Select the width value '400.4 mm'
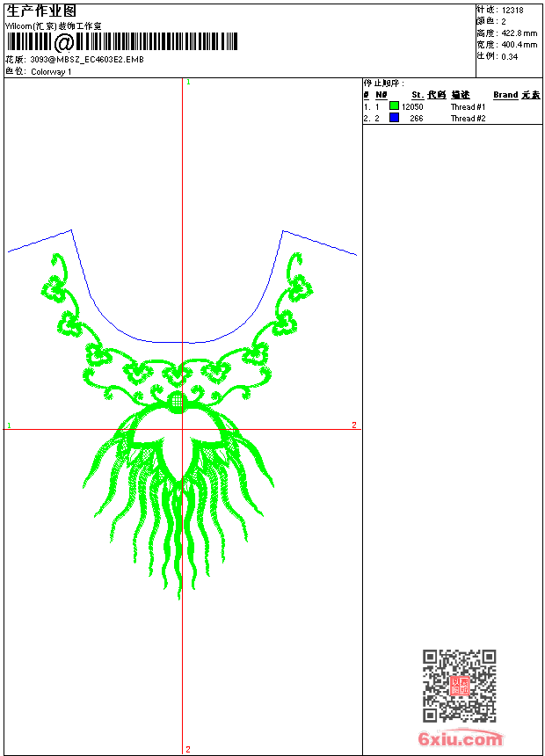This screenshot has width=545, height=756. [x=519, y=45]
